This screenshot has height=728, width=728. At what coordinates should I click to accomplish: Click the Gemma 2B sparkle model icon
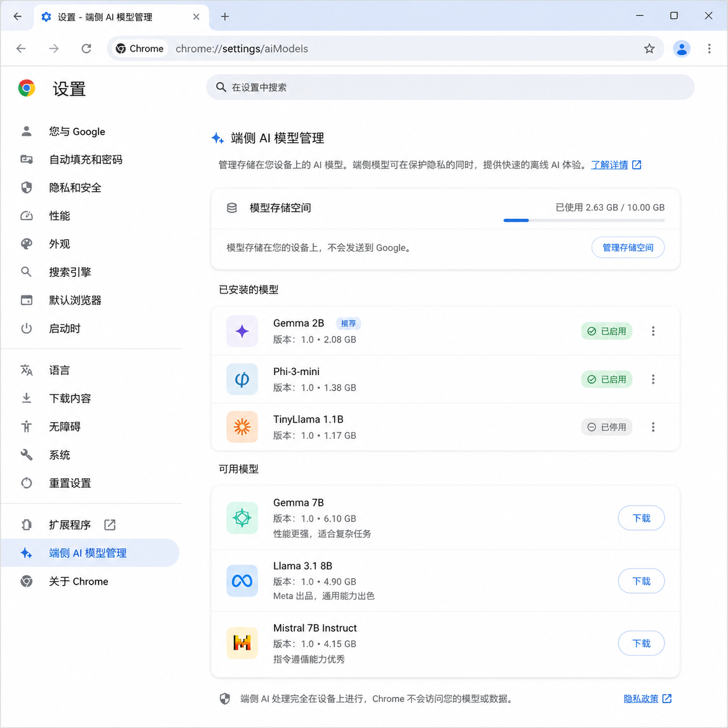point(242,331)
